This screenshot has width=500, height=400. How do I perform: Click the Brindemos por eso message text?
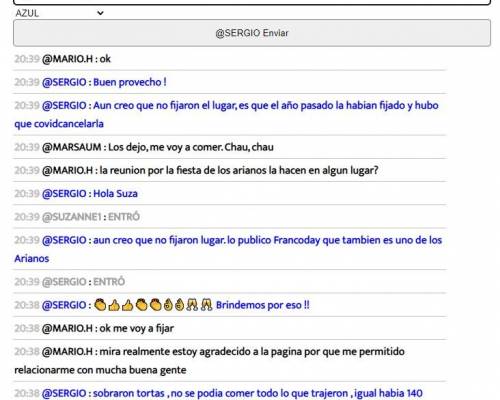tap(263, 305)
